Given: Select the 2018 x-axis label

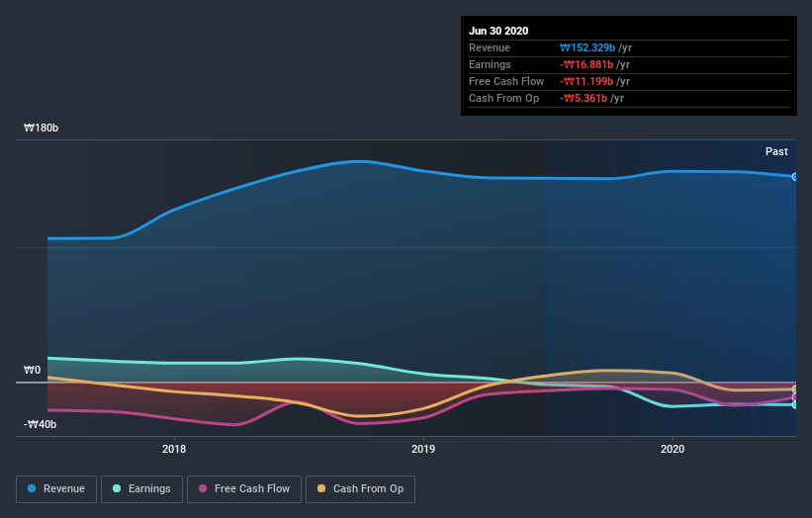Looking at the screenshot, I should (x=174, y=449).
